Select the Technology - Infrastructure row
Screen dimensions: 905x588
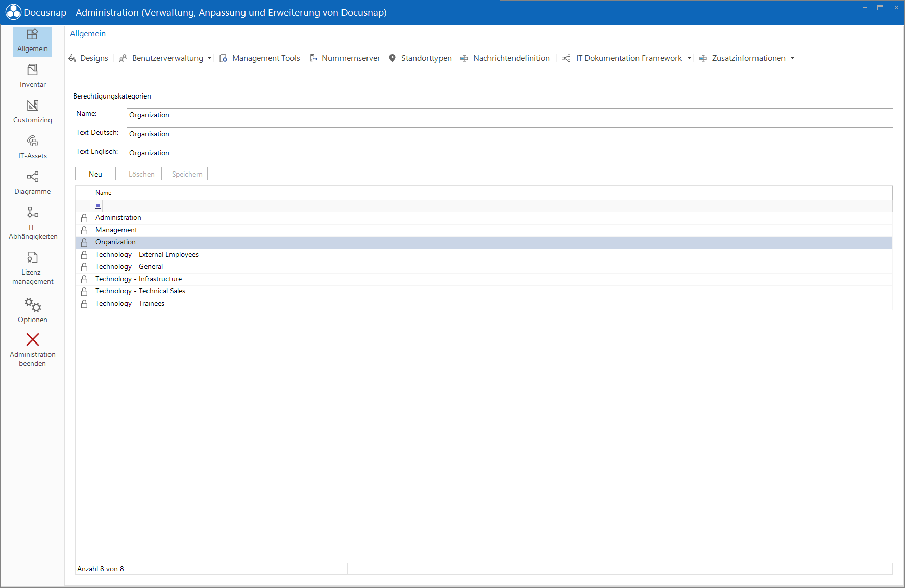pos(484,279)
